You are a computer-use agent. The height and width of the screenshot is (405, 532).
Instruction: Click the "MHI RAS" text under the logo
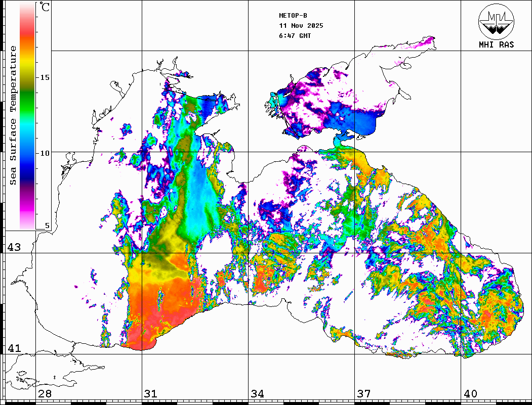pos(496,45)
